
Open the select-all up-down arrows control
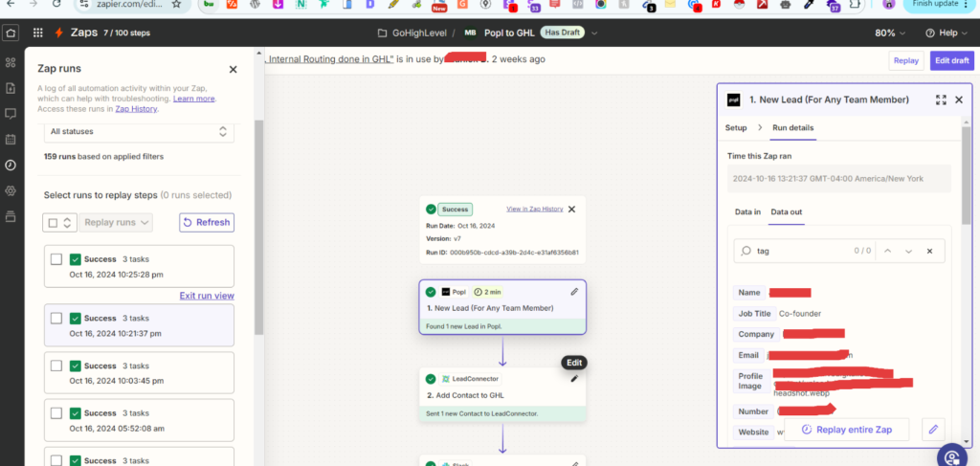click(x=68, y=222)
